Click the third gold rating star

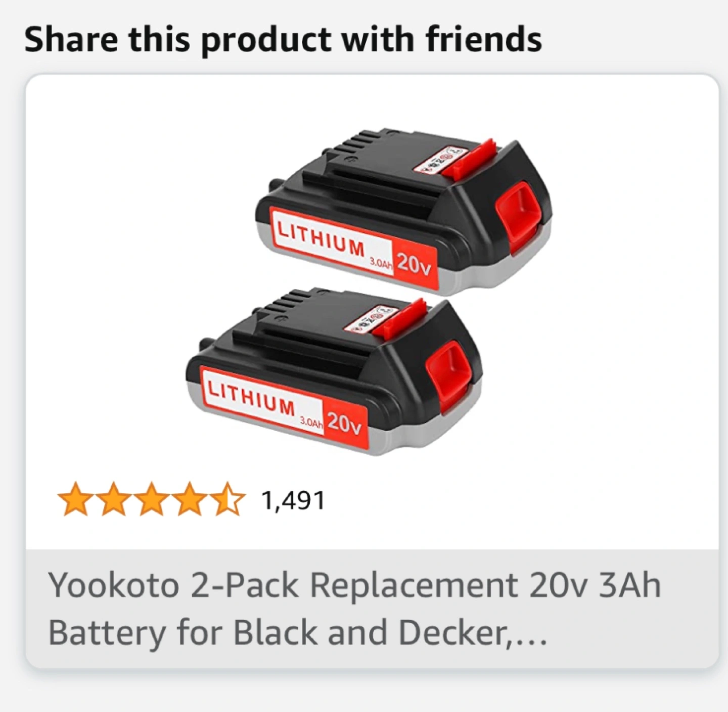pos(151,499)
